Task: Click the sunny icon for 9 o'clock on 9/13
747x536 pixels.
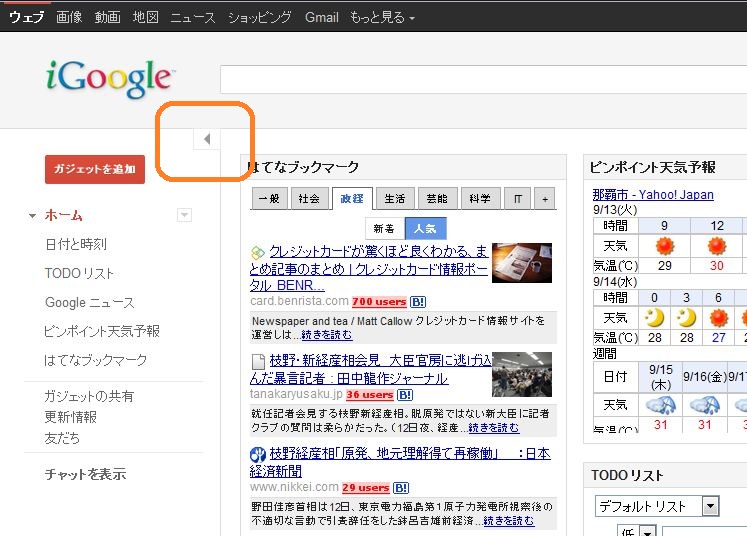Action: (665, 246)
